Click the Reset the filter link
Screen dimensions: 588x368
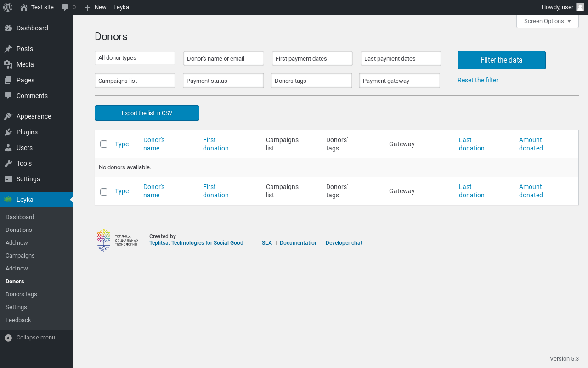(x=478, y=80)
